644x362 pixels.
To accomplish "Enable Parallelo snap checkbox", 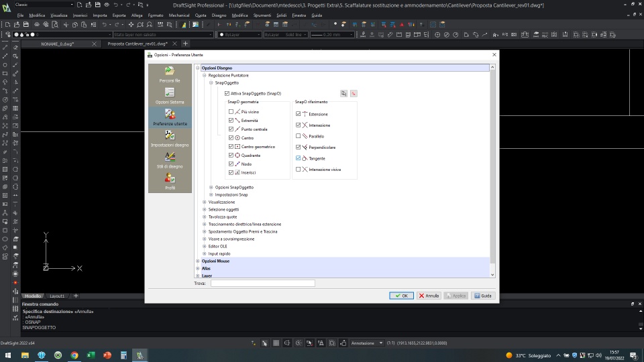I will pos(298,136).
